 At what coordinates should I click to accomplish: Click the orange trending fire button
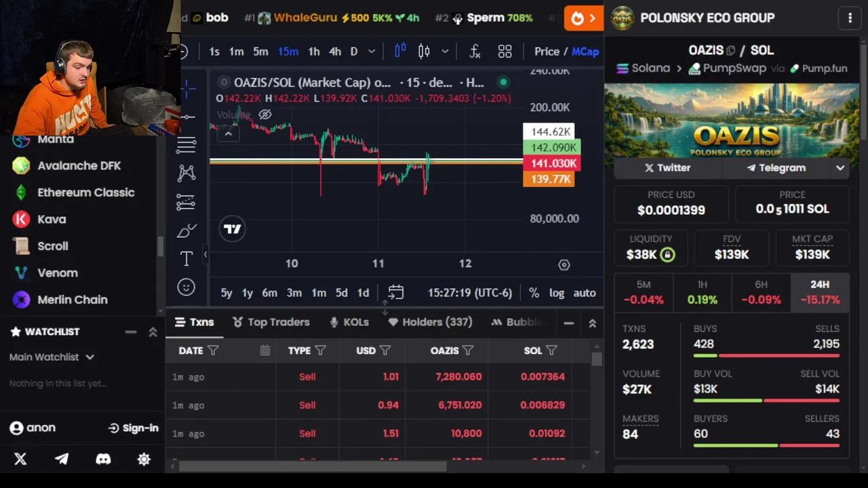coord(583,18)
